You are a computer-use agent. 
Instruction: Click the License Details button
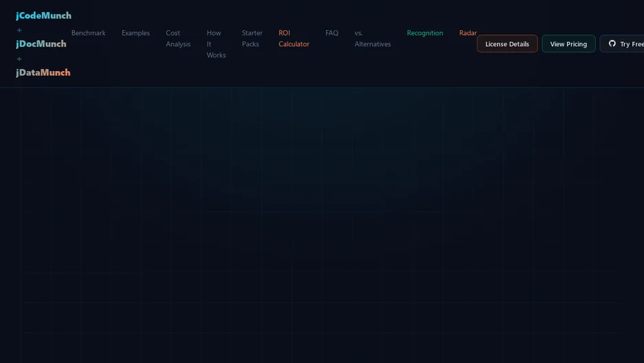click(x=507, y=43)
